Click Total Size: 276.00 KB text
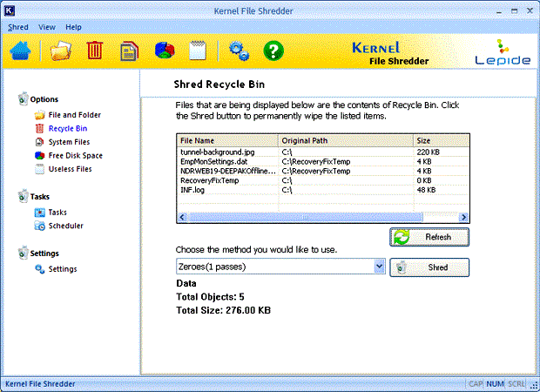 click(x=223, y=310)
